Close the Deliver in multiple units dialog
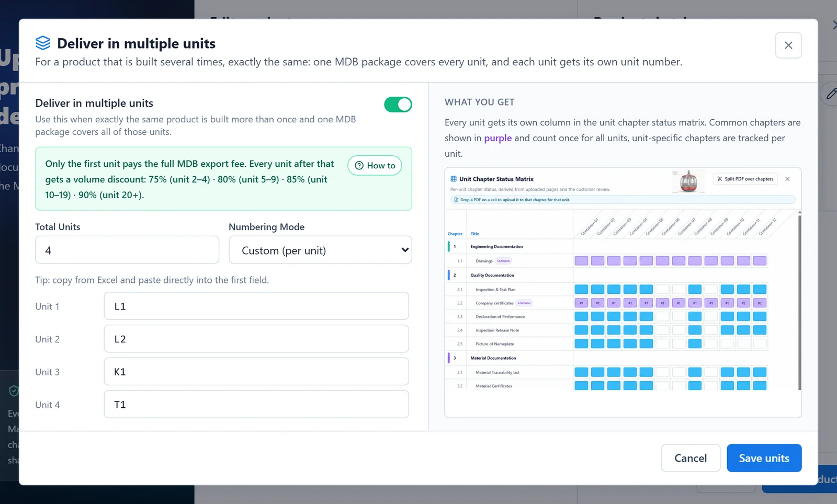The image size is (837, 504). click(788, 45)
